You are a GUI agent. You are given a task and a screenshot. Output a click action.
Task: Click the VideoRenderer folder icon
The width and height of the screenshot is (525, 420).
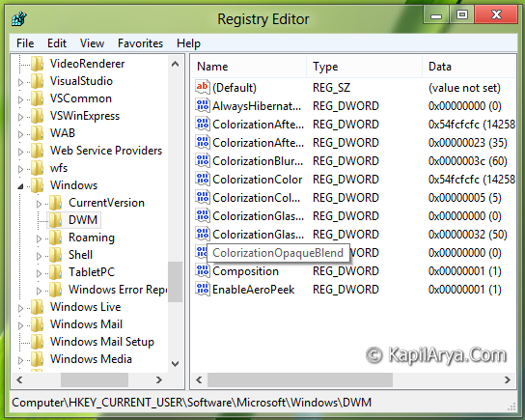pyautogui.click(x=38, y=64)
